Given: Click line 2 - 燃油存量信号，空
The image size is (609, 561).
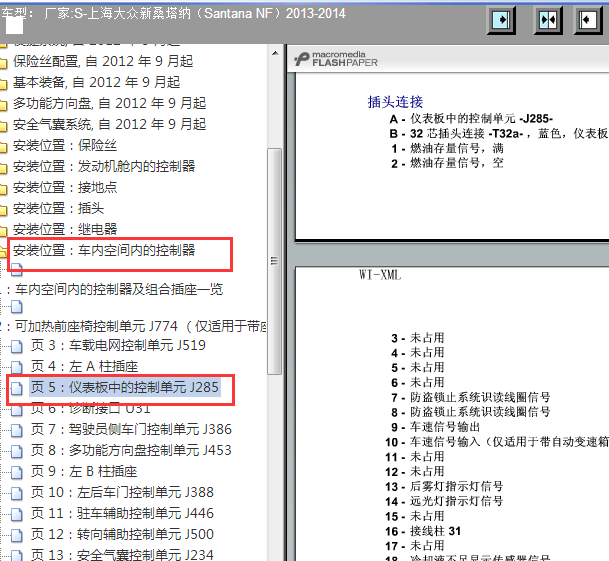Looking at the screenshot, I should [x=447, y=163].
